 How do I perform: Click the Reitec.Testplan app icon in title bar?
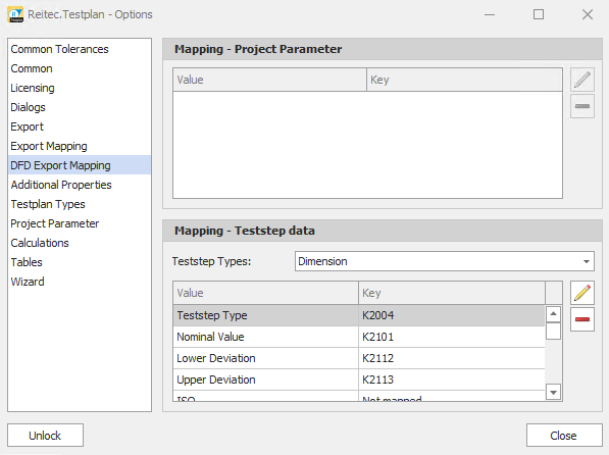coord(17,14)
